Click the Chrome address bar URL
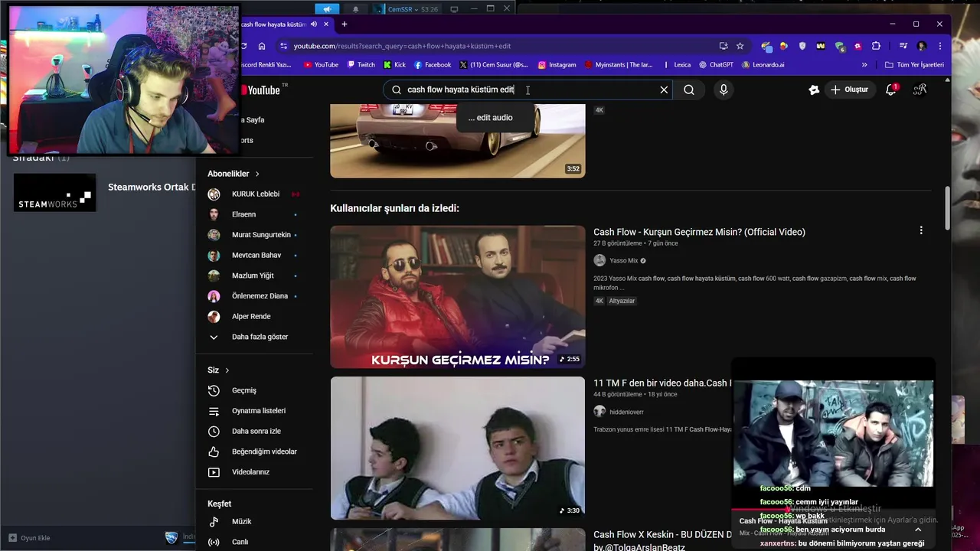 click(x=402, y=46)
